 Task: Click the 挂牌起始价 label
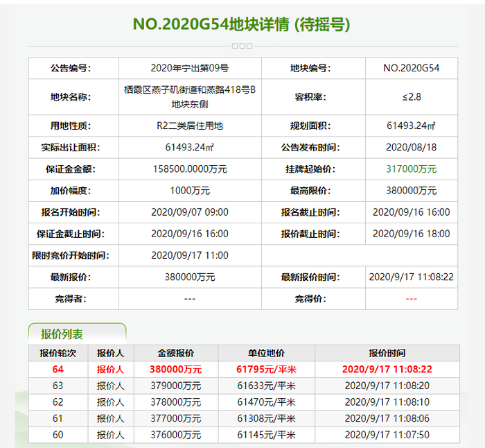[310, 169]
